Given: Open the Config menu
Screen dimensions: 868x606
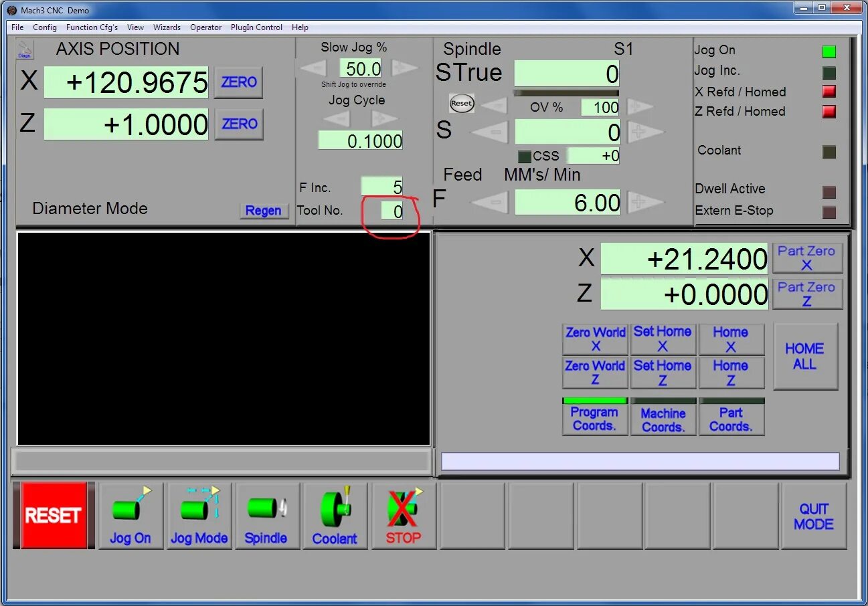Looking at the screenshot, I should 45,27.
